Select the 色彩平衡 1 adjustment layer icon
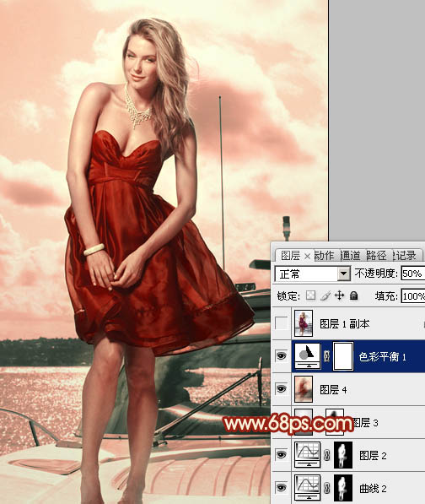 click(308, 355)
